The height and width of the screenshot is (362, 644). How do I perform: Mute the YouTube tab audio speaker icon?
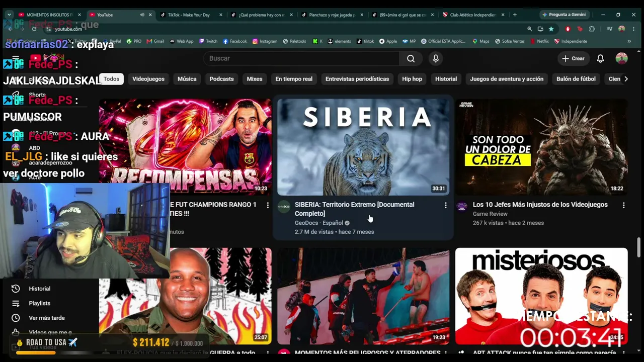[142, 15]
